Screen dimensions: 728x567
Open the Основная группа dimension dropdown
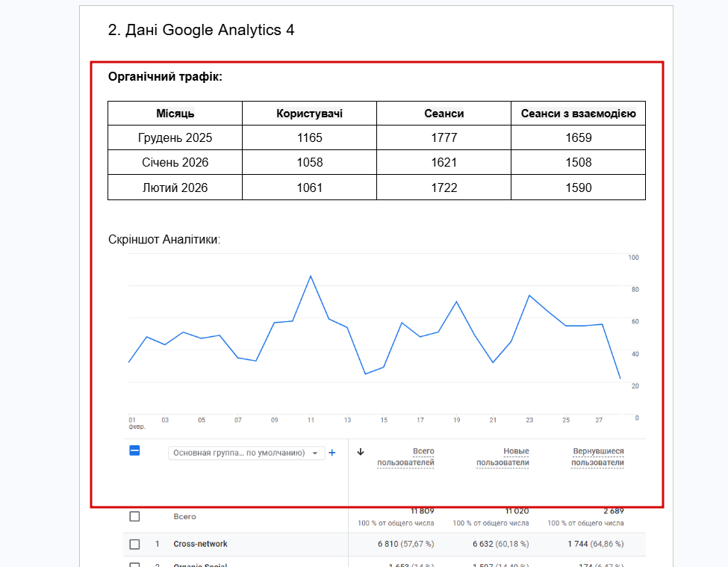pyautogui.click(x=246, y=453)
